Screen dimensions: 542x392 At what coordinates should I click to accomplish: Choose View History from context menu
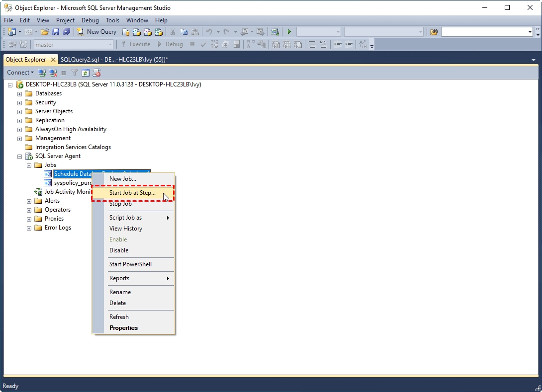coord(133,229)
